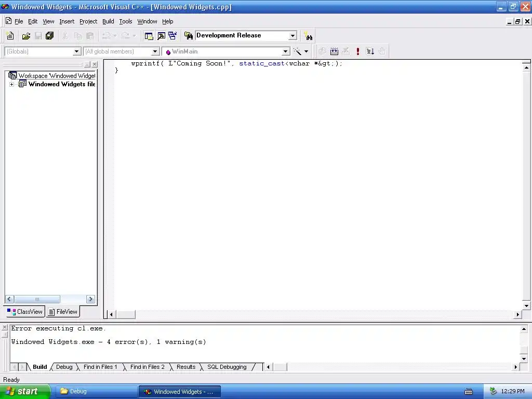The height and width of the screenshot is (399, 532).
Task: Expand the Windowed Widgets files tree node
Action: (x=11, y=84)
